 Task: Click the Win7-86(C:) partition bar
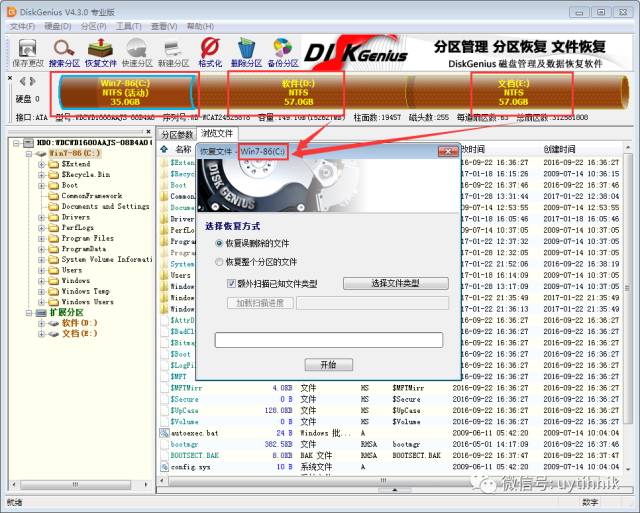coord(125,93)
